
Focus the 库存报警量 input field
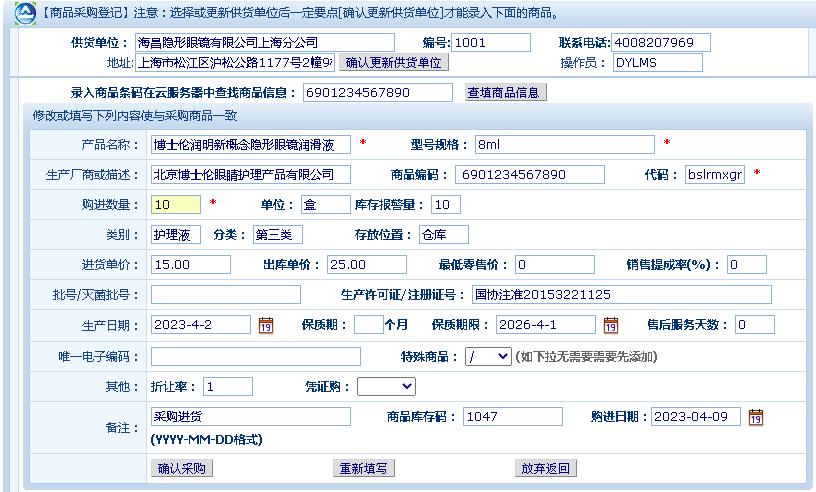446,205
